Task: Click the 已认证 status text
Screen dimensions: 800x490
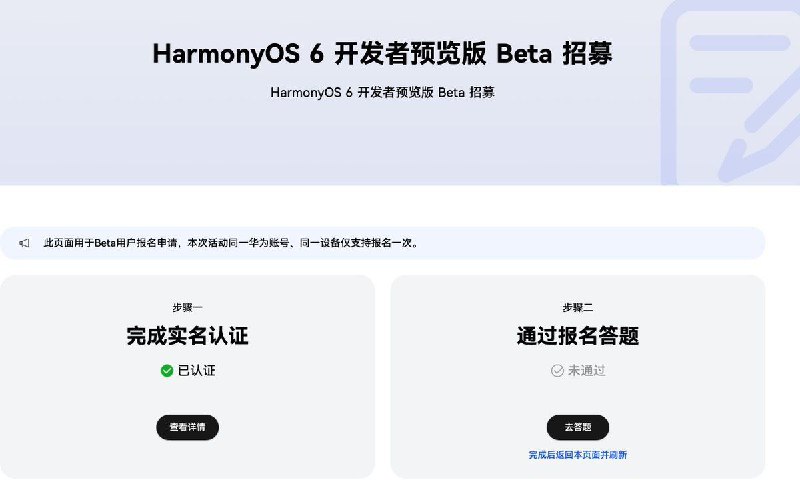Action: 196,370
